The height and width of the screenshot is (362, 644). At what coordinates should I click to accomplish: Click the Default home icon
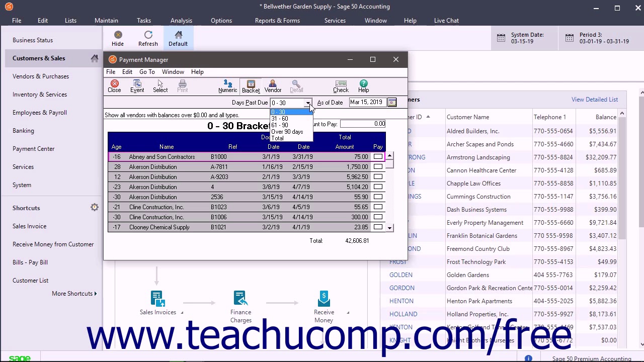coord(178,39)
